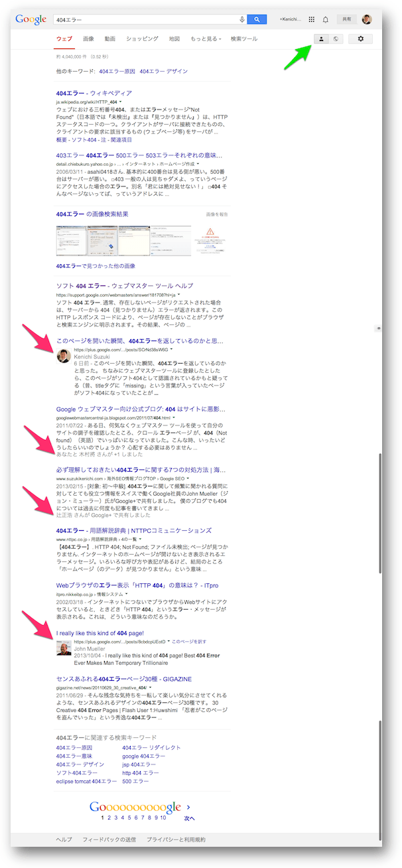Image resolution: width=402 pixels, height=868 pixels.
Task: Click related search eclipse tomcat 404エラー
Action: point(87,782)
